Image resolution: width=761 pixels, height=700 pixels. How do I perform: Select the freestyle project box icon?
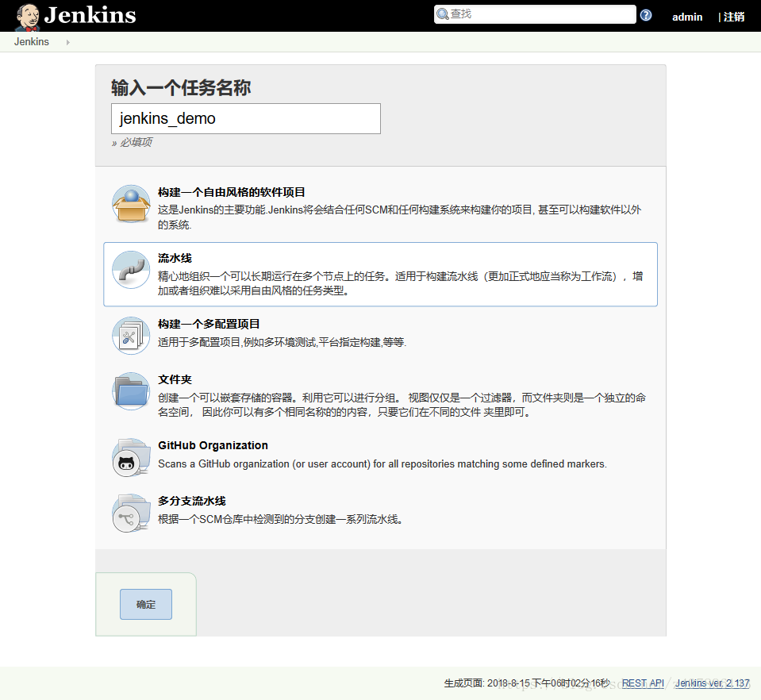(x=131, y=204)
